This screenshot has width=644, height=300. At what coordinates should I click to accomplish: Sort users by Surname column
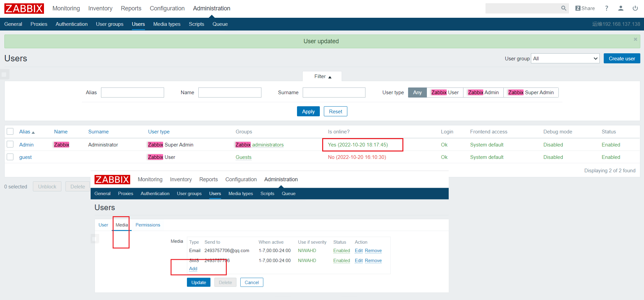tap(98, 132)
